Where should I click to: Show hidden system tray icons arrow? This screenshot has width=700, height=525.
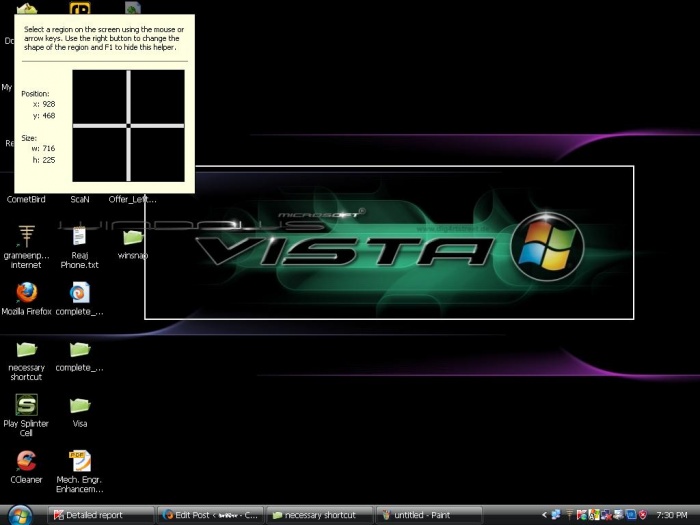pos(544,515)
